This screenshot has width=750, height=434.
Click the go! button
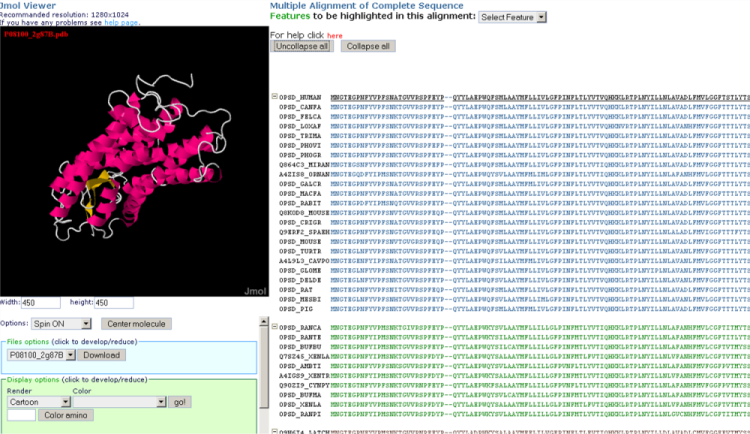pos(180,402)
